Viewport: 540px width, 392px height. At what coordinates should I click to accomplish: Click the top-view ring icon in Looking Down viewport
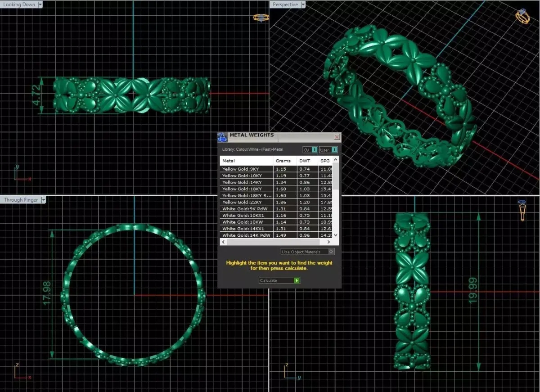(x=261, y=18)
